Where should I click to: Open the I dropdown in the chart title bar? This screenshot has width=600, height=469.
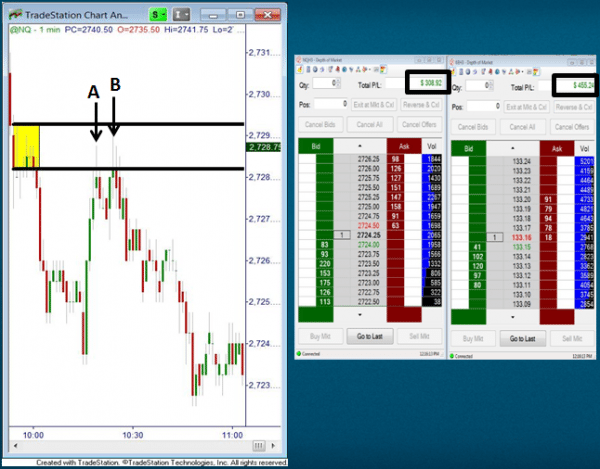tap(181, 16)
